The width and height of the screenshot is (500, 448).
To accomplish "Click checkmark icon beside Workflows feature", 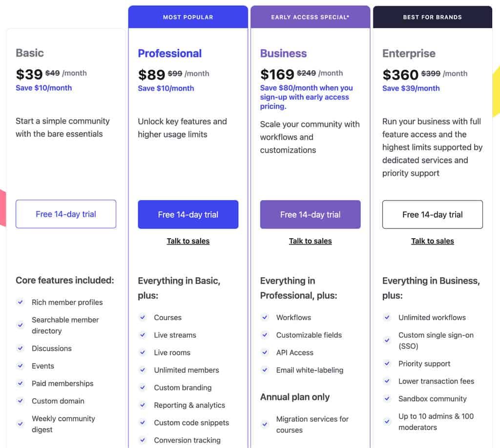I will 265,317.
